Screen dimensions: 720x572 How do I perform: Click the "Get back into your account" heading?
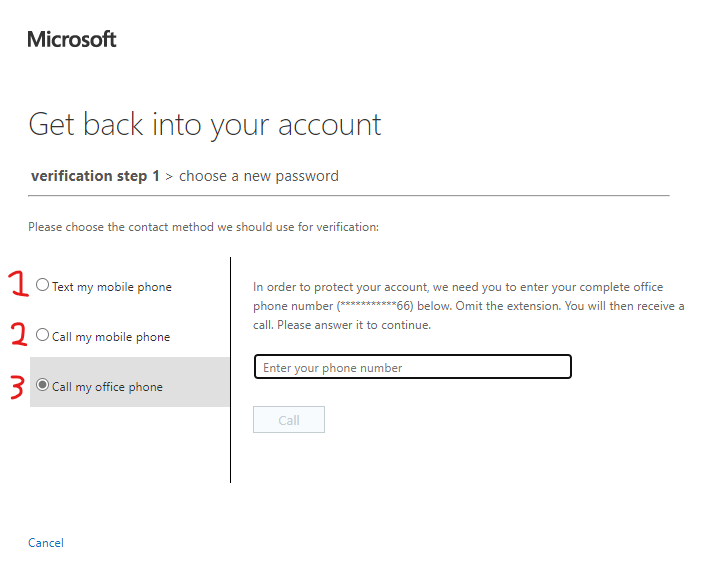pos(205,124)
